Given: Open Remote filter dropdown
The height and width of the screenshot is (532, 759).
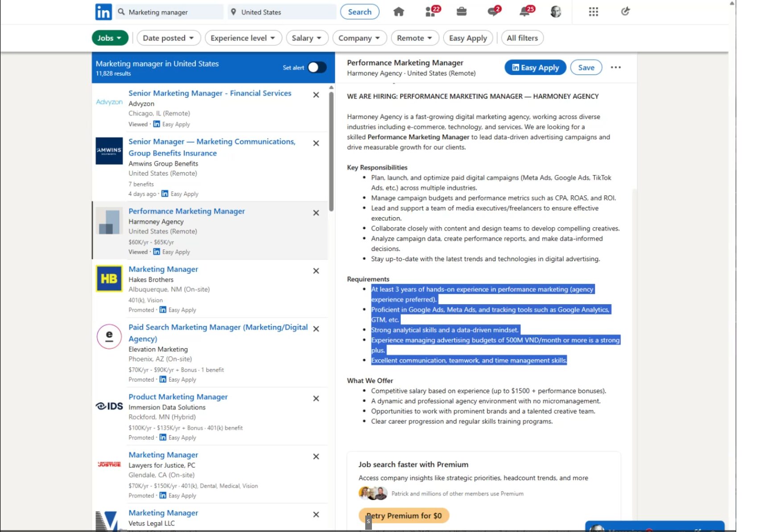Looking at the screenshot, I should pyautogui.click(x=415, y=38).
